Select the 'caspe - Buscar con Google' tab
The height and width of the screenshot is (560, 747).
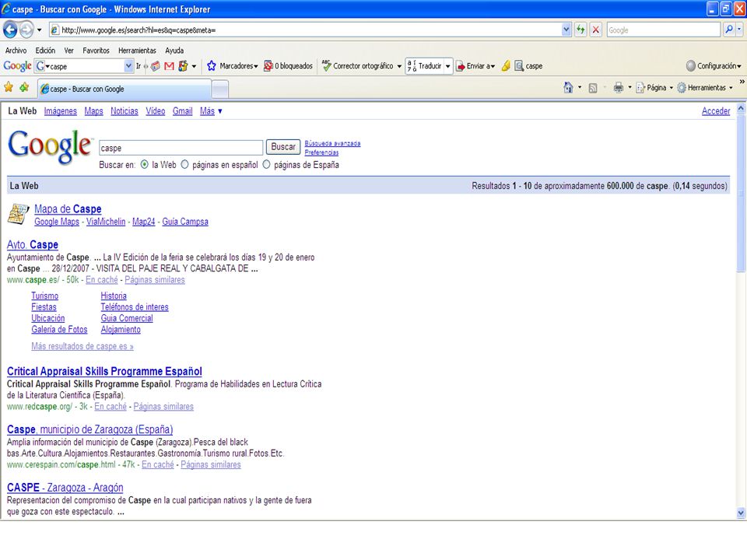(x=124, y=89)
